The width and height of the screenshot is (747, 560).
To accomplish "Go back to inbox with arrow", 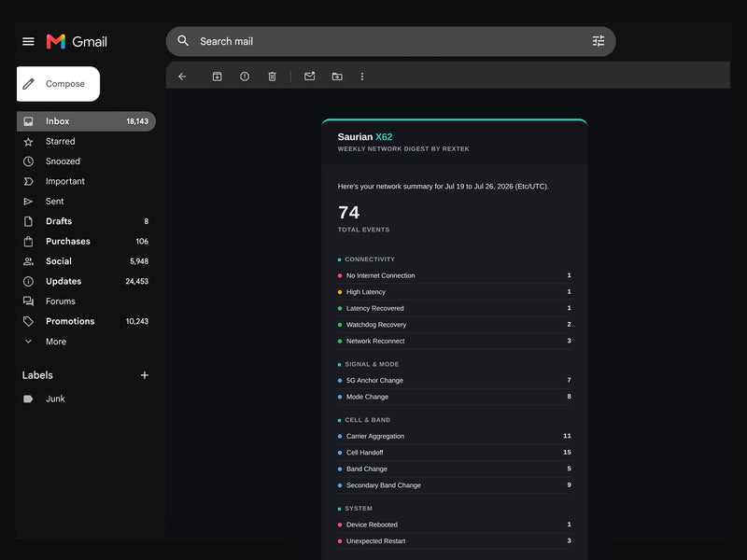I will click(x=182, y=77).
